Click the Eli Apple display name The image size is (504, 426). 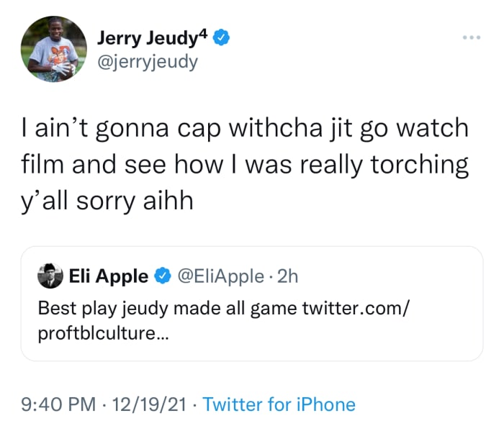[x=109, y=276]
